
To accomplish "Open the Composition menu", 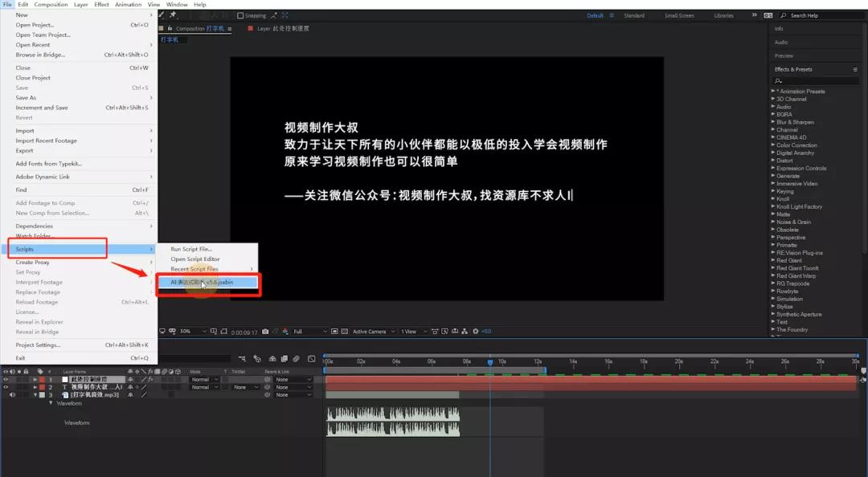I will coord(51,5).
